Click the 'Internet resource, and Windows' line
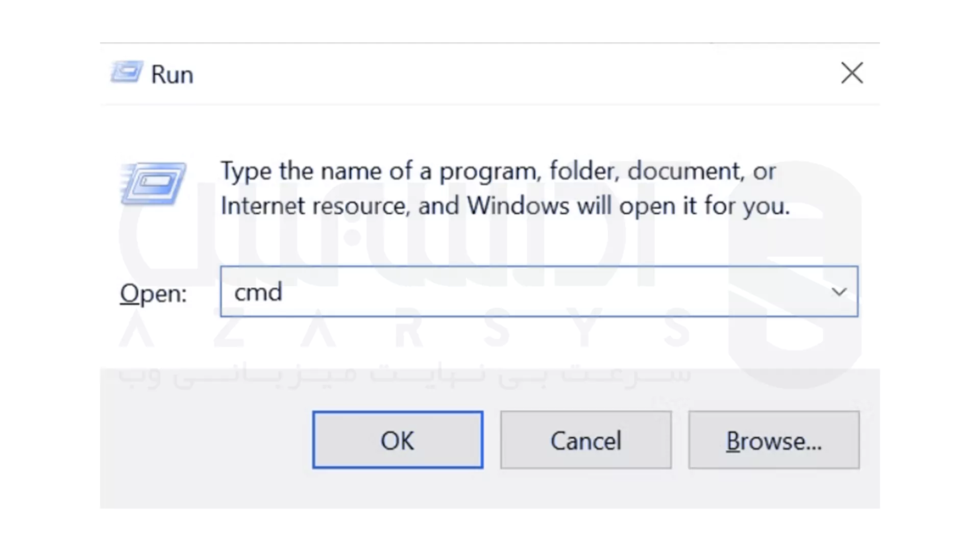 pos(505,207)
